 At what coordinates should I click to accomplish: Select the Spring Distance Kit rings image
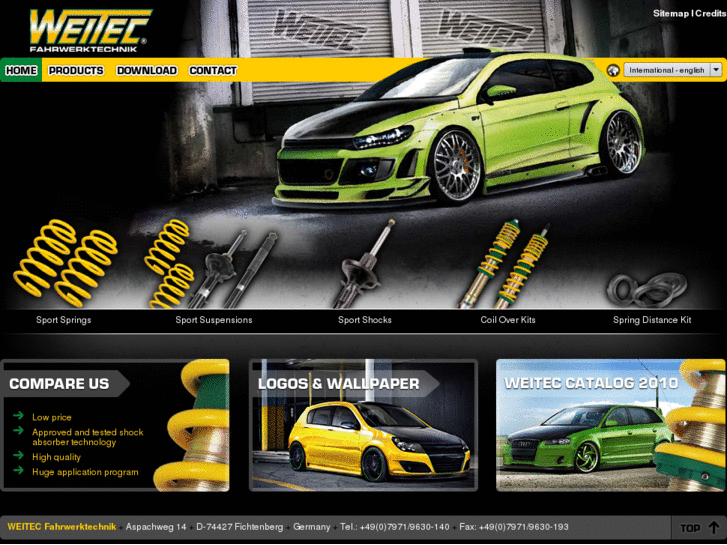(647, 289)
